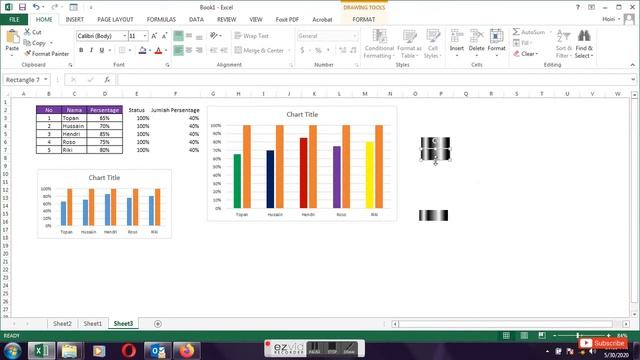Toggle align text left

pyautogui.click(x=178, y=50)
